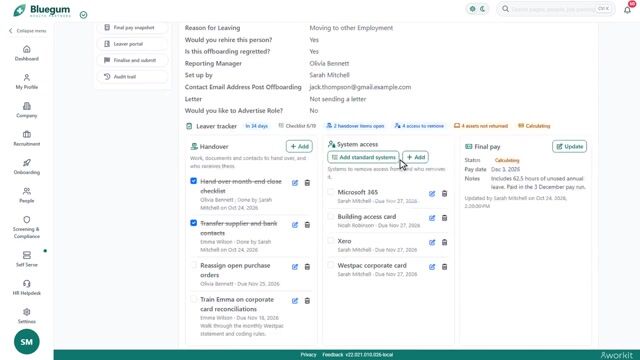Open Self Serve section
640x360 pixels.
(27, 259)
